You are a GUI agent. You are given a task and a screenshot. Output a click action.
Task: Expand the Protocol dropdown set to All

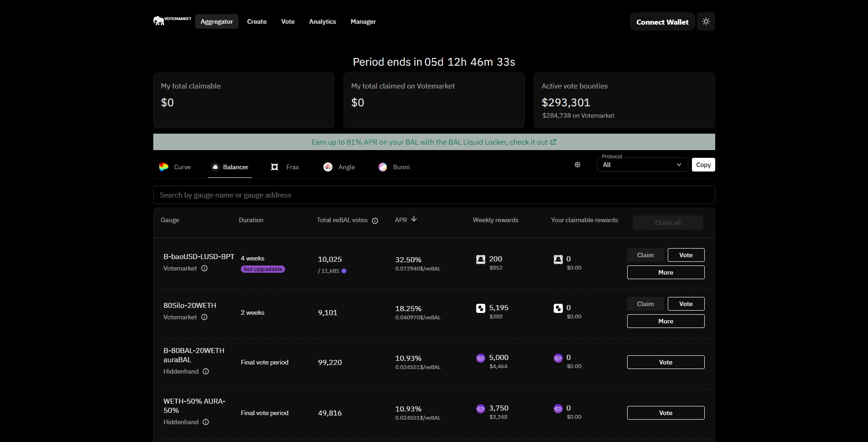642,165
